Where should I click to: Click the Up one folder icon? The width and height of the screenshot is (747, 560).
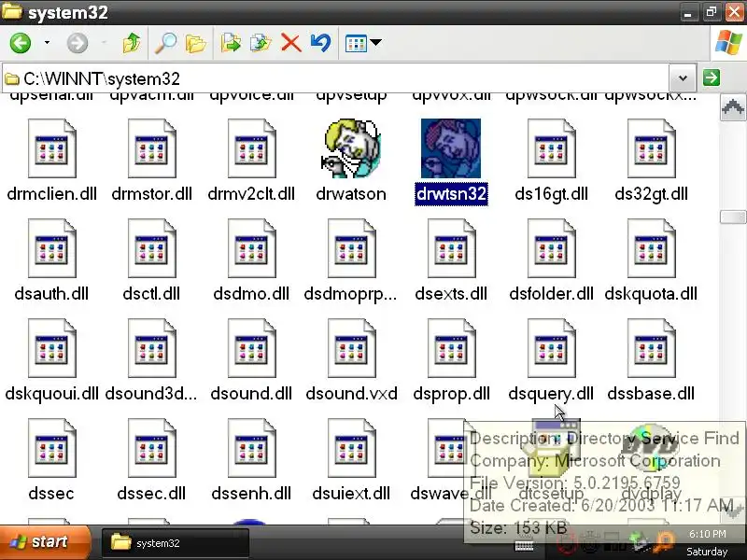point(132,43)
